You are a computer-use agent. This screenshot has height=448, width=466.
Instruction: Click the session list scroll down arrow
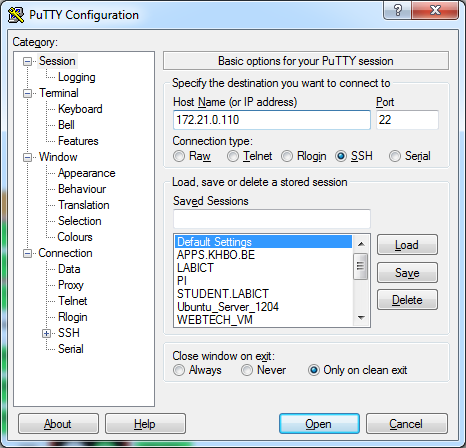(361, 318)
